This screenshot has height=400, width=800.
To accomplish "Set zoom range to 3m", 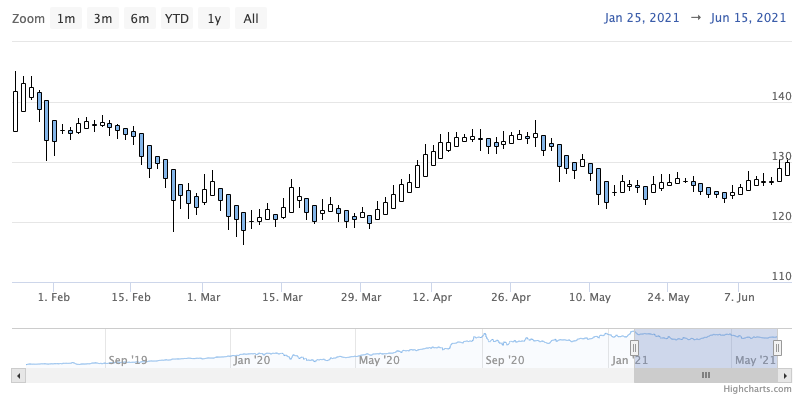I will pyautogui.click(x=102, y=18).
